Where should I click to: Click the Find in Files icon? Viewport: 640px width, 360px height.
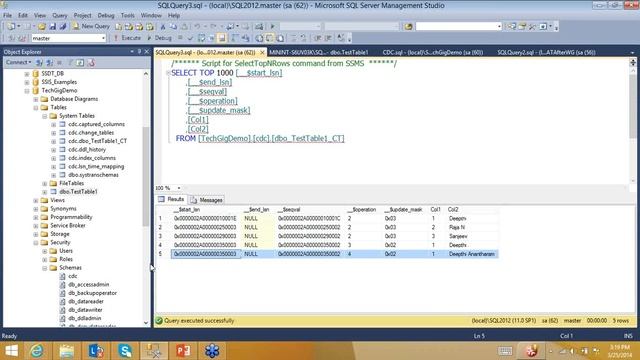(408, 27)
